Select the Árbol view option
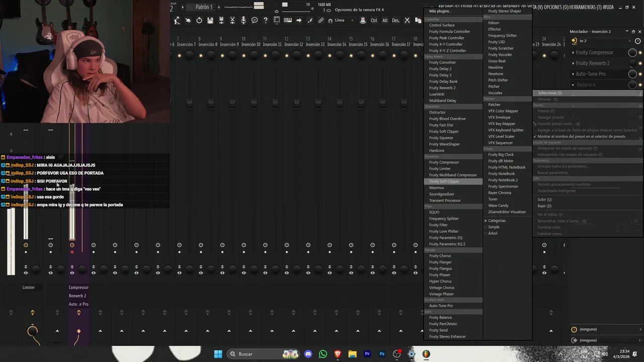Screen dimensions: 644x362 [x=493, y=233]
